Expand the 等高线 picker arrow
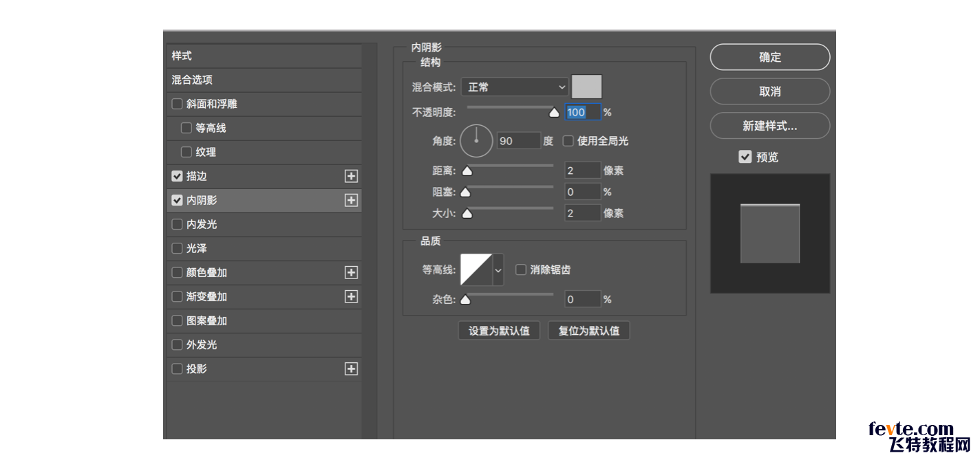The height and width of the screenshot is (462, 980). [498, 270]
